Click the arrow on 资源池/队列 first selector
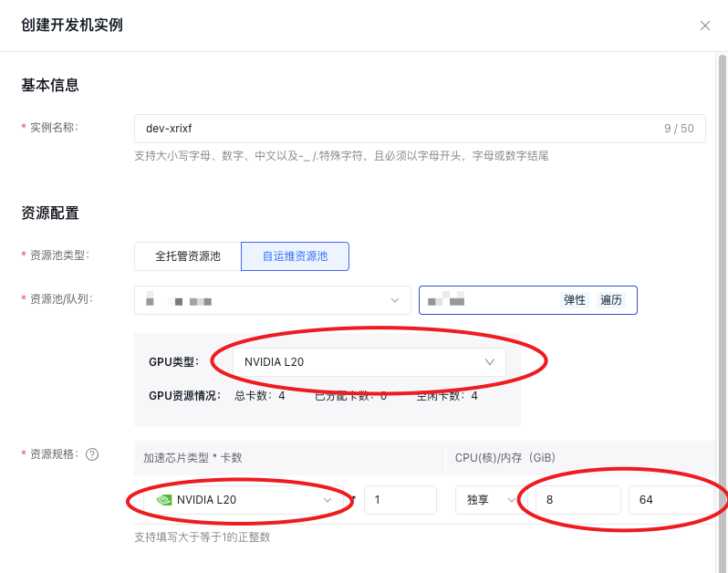728x573 pixels. point(395,300)
